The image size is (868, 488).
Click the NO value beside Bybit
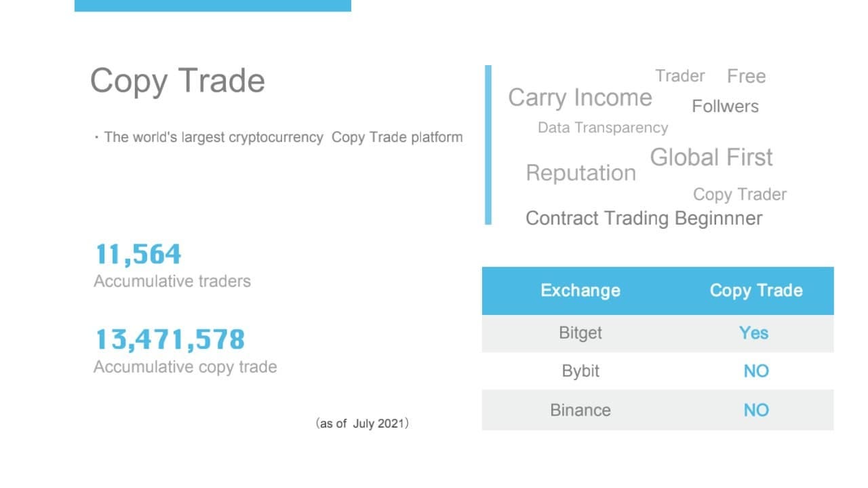tap(756, 371)
